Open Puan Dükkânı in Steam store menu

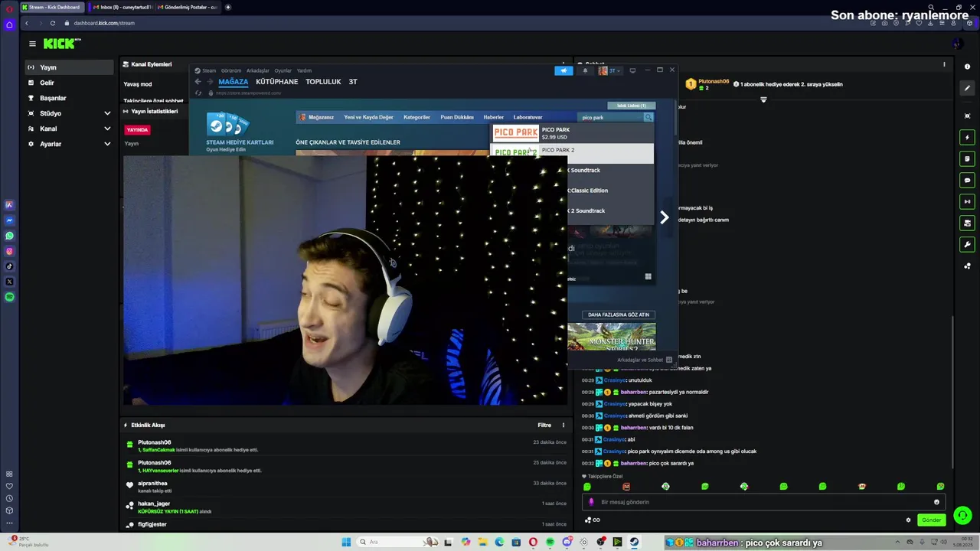click(457, 117)
